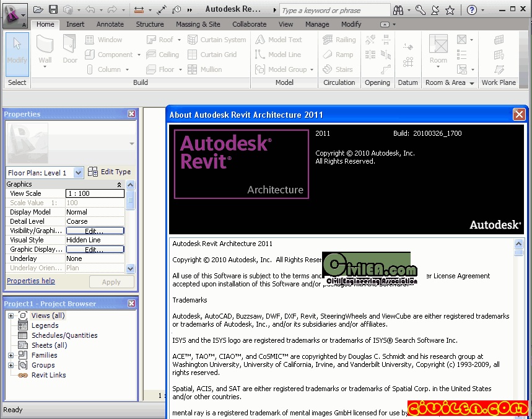Select the Curtain Grid tool
Image resolution: width=532 pixels, height=419 pixels.
coord(212,55)
